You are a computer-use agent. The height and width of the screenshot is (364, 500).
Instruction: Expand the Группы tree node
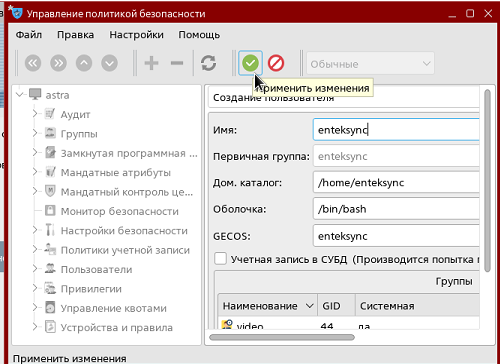coord(35,133)
